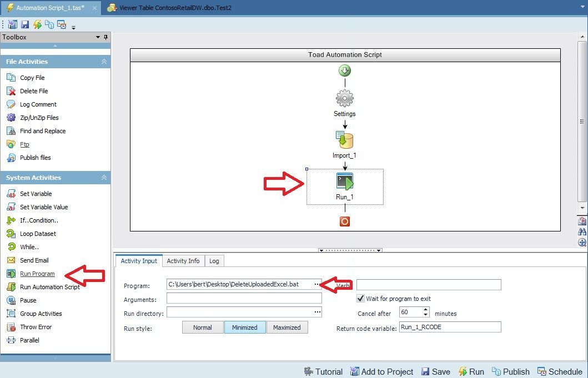The image size is (588, 378).
Task: Open the Log tab
Action: coord(214,261)
